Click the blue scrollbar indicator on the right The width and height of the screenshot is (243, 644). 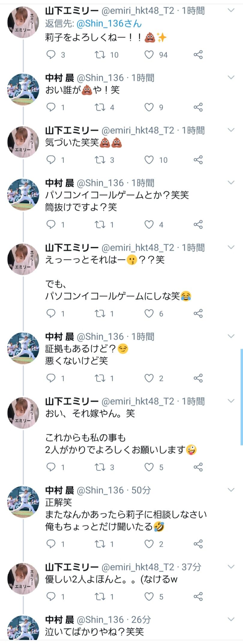coord(241,397)
